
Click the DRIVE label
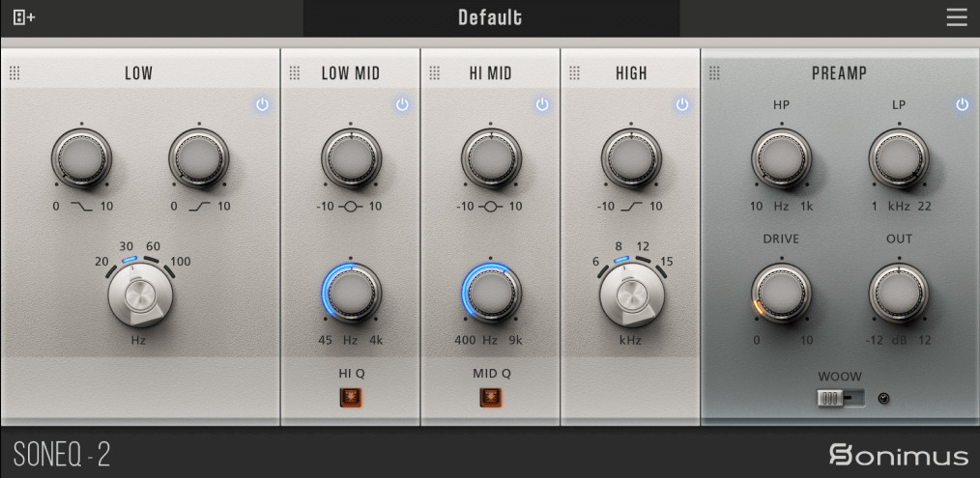point(781,239)
